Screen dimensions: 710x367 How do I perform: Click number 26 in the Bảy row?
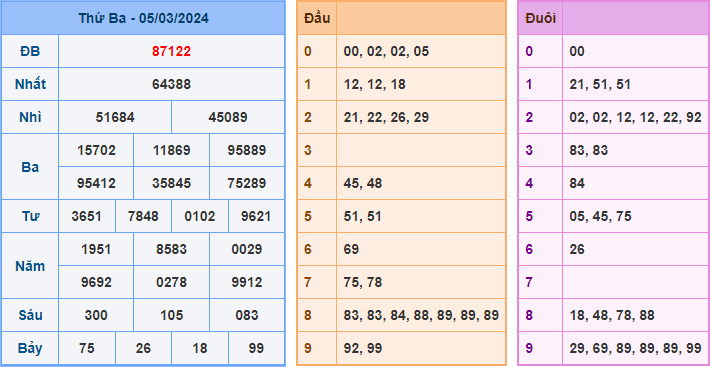pyautogui.click(x=143, y=348)
